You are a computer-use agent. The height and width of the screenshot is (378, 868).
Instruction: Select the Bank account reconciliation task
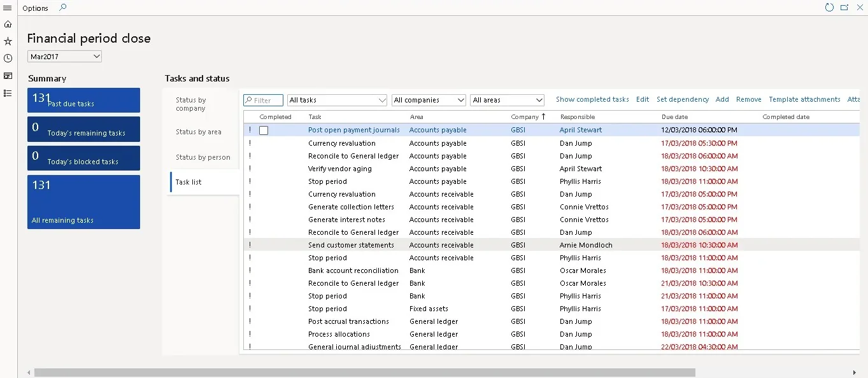tap(353, 270)
